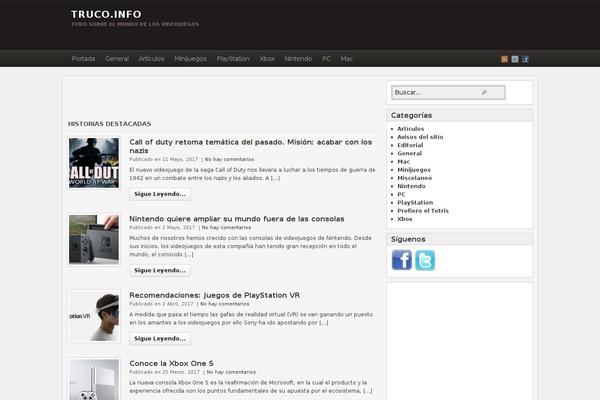600x400 pixels.
Task: Open the Minijuegos menu item
Action: (x=190, y=59)
